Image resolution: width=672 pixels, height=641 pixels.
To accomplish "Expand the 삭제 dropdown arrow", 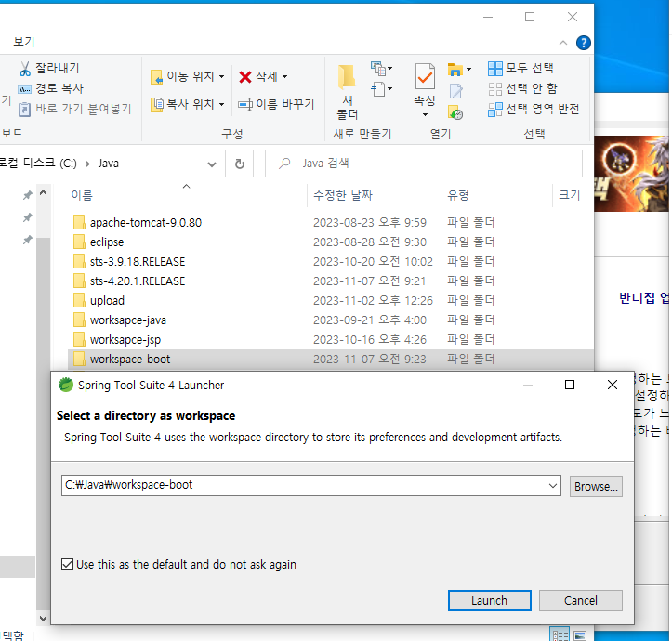I will coord(285,77).
